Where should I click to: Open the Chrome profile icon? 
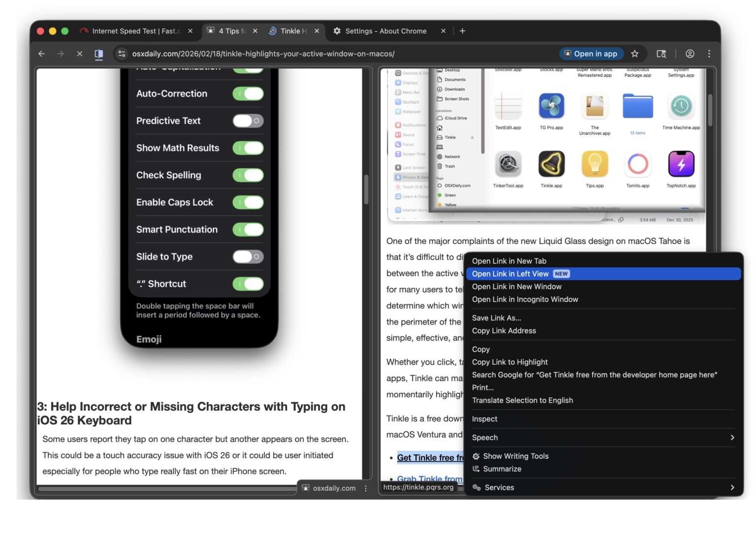pyautogui.click(x=690, y=54)
